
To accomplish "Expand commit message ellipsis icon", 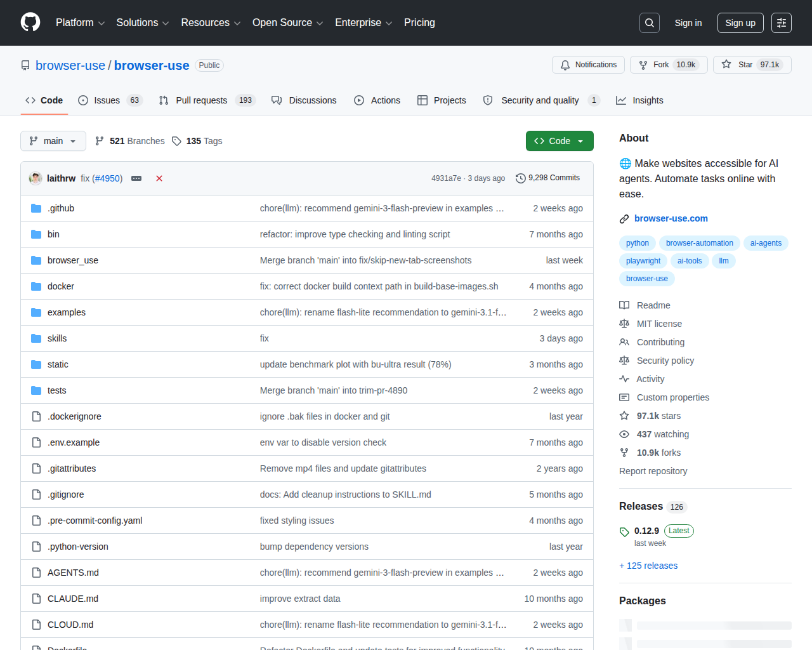I will tap(136, 178).
